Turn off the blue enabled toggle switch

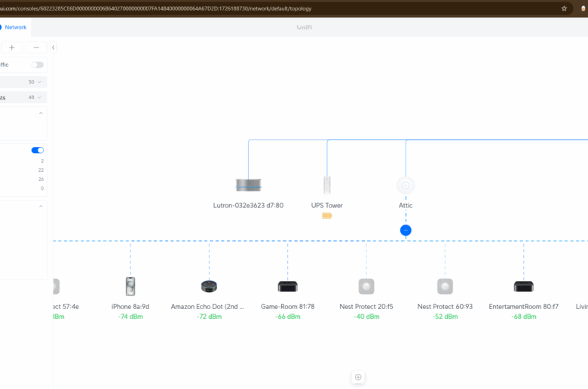pos(38,150)
